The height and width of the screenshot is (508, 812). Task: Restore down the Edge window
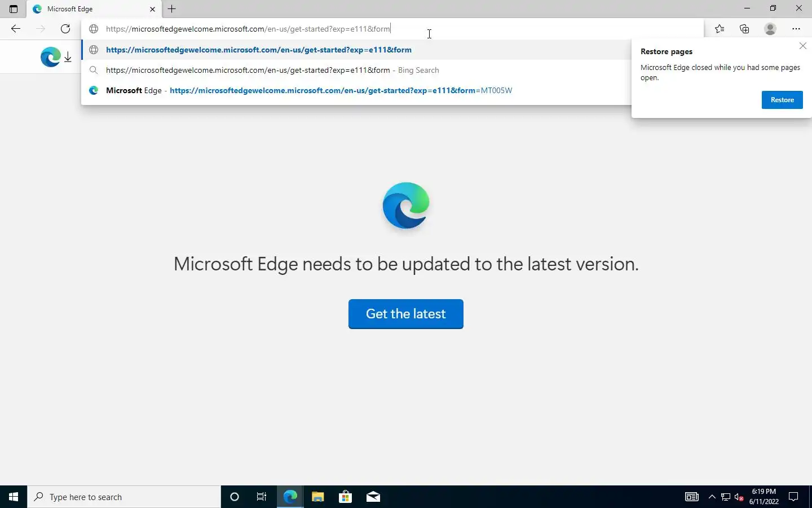click(773, 8)
